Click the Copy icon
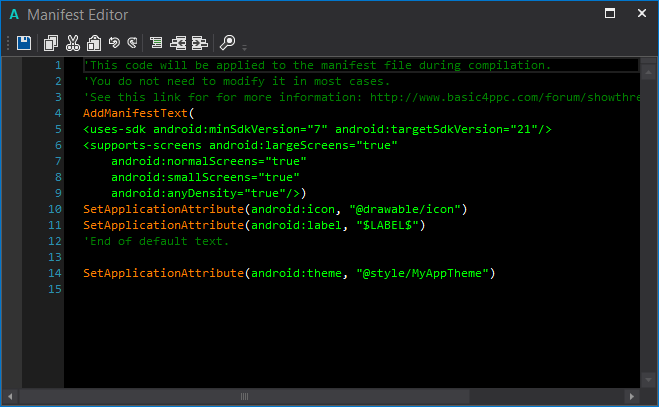 (x=51, y=43)
